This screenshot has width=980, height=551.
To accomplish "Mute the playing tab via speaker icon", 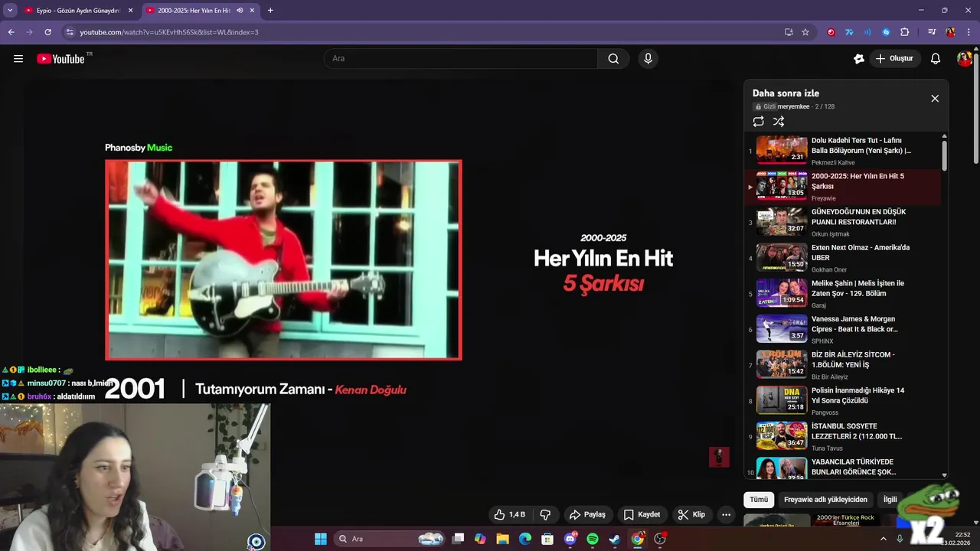I will coord(240,11).
